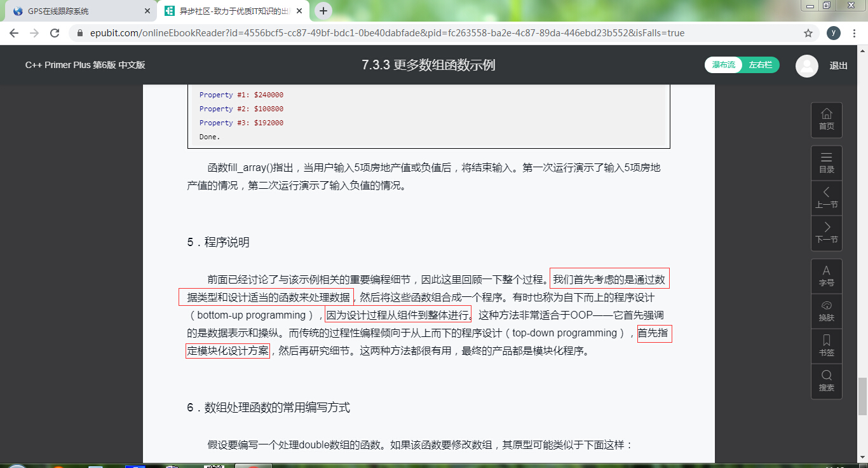The width and height of the screenshot is (868, 468).
Task: Open new tab with plus button
Action: coord(324,11)
